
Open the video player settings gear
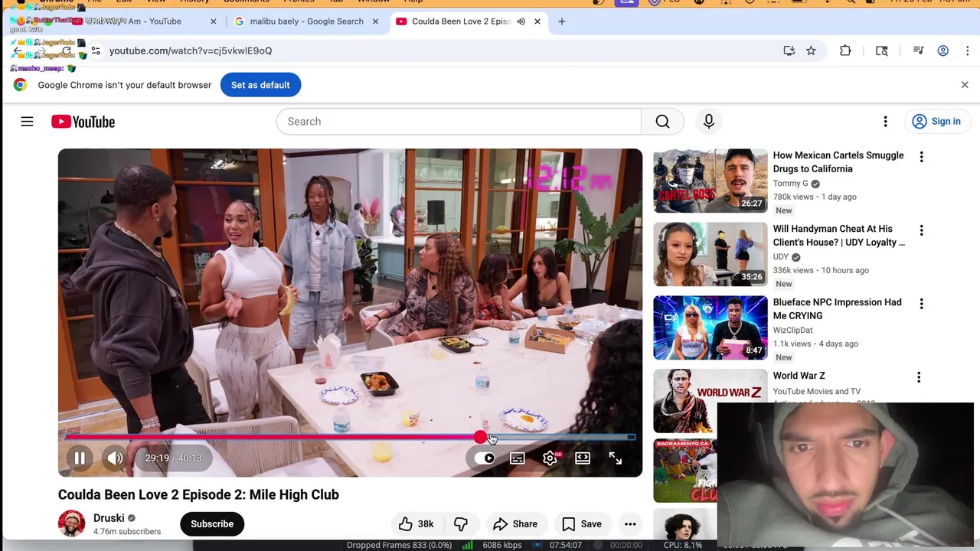(x=550, y=458)
